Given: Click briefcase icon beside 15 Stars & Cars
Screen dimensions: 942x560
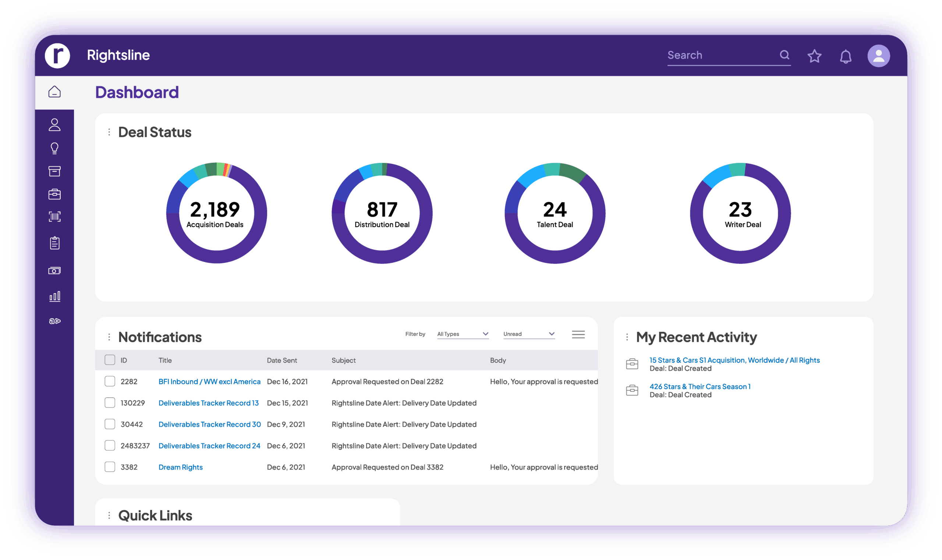Looking at the screenshot, I should [632, 364].
